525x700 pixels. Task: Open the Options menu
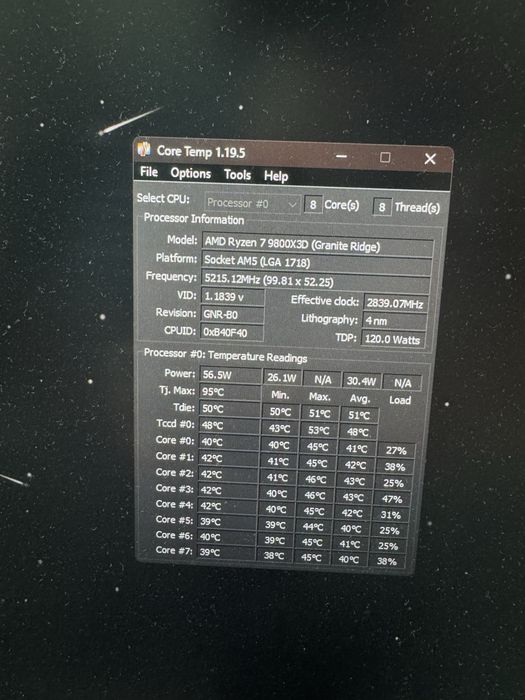pyautogui.click(x=191, y=173)
